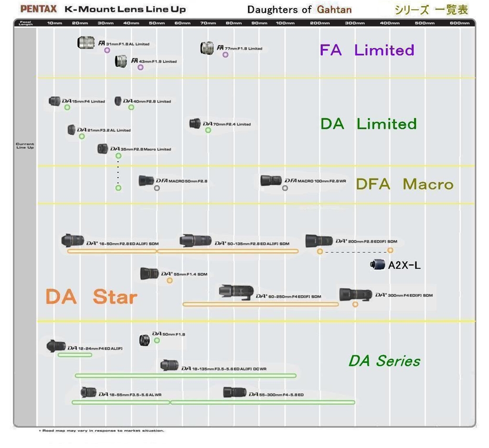This screenshot has height=448, width=489.
Task: Click the orange 400mm marker for teleconverter reach
Action: point(390,250)
